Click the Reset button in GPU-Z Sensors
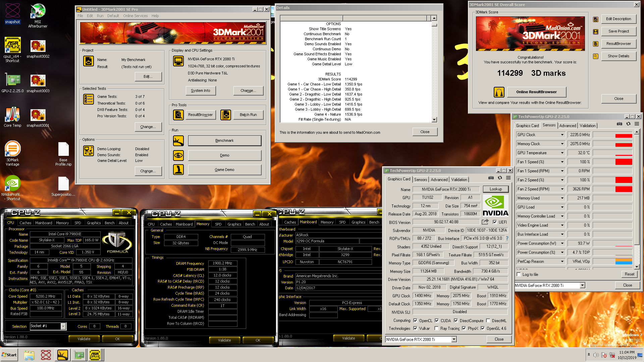644x362 pixels. pyautogui.click(x=630, y=274)
